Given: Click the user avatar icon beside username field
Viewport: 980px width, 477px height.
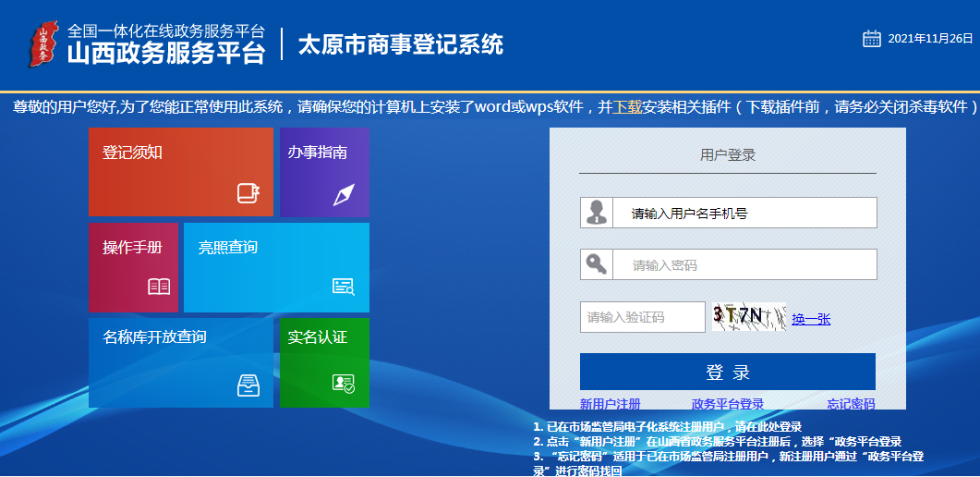Looking at the screenshot, I should click(x=596, y=213).
